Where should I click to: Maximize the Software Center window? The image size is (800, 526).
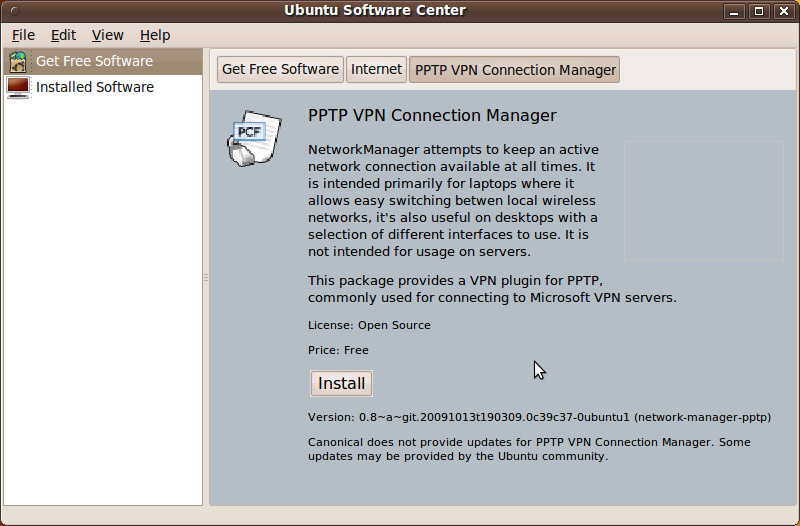759,11
